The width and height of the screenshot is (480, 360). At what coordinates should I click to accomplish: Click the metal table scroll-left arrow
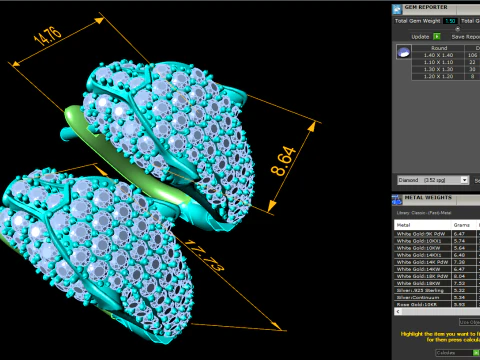[x=398, y=311]
